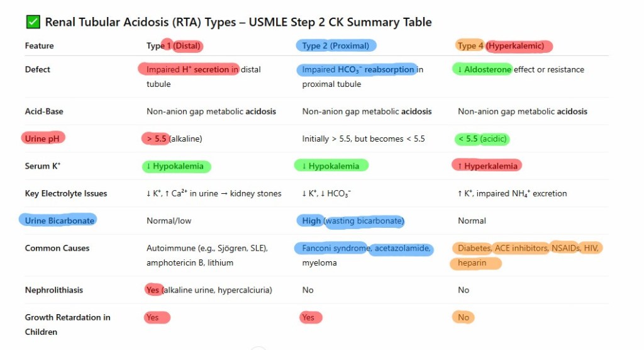Click the "Nephrolithiasis" row label
This screenshot has width=644, height=350.
54,290
